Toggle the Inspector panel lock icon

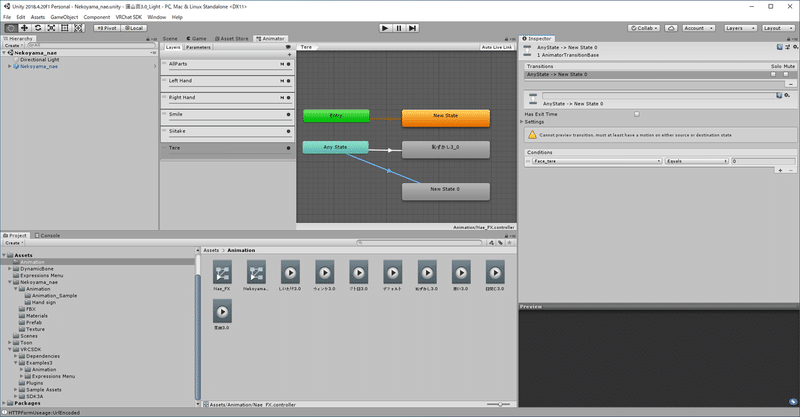click(788, 39)
